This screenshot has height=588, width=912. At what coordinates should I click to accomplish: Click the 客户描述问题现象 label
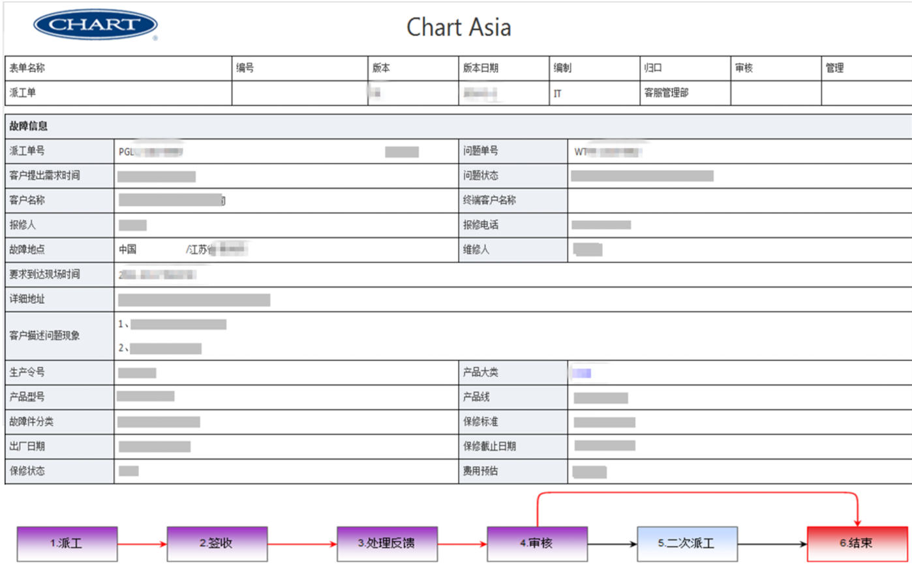44,336
